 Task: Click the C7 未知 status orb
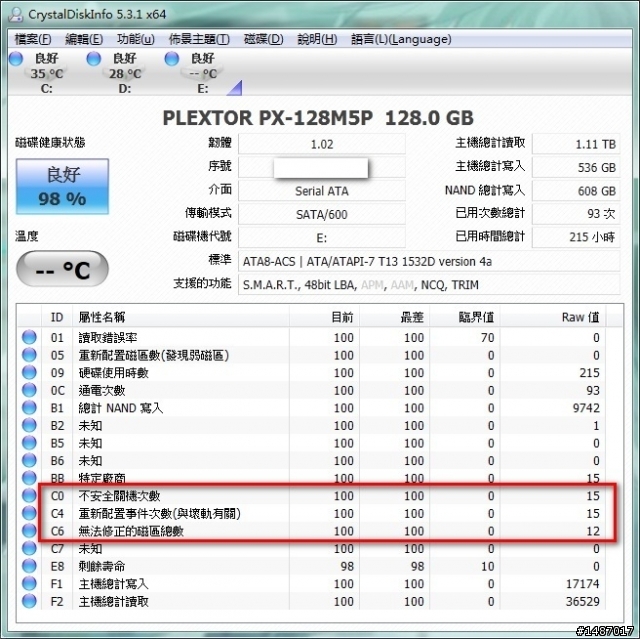click(29, 548)
